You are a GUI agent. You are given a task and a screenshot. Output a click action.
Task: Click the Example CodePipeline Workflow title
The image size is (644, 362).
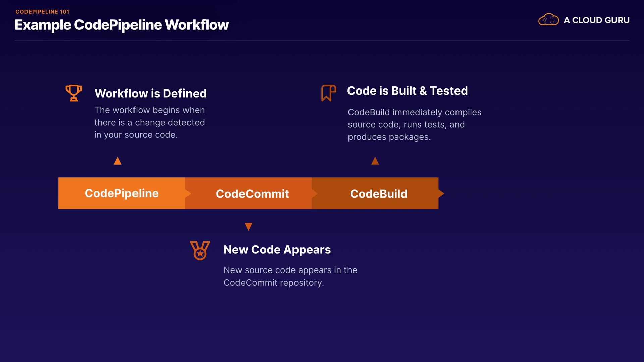121,25
